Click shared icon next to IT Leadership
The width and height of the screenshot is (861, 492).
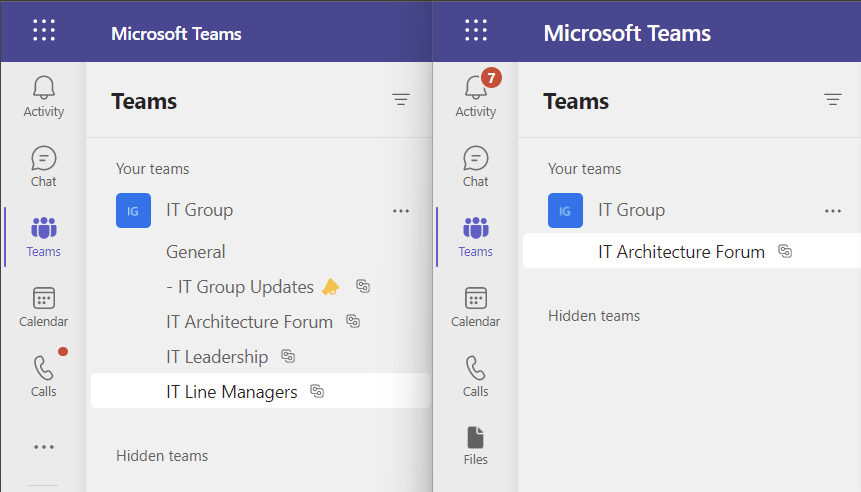[x=288, y=356]
